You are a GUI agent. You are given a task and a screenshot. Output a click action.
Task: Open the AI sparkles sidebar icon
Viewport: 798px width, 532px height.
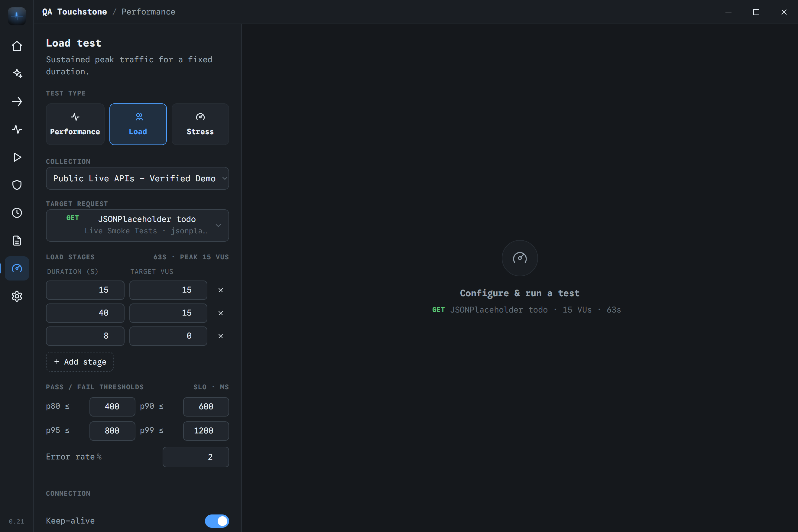point(17,74)
